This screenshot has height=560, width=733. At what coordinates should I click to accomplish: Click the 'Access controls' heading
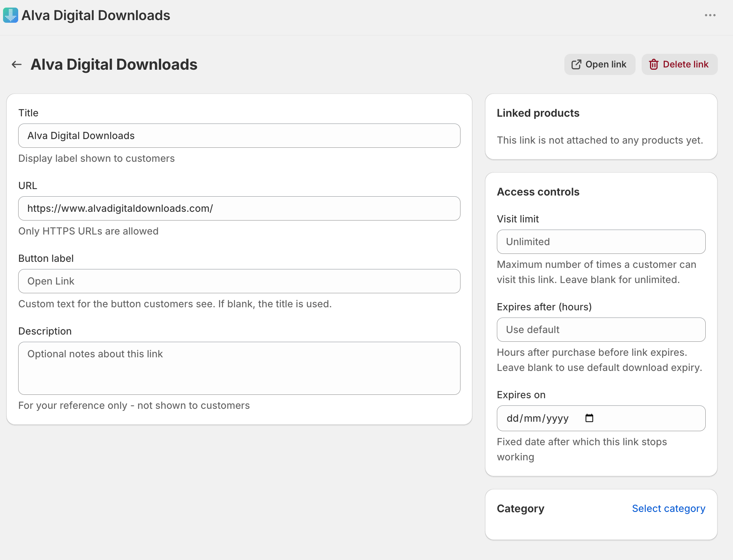coord(538,192)
